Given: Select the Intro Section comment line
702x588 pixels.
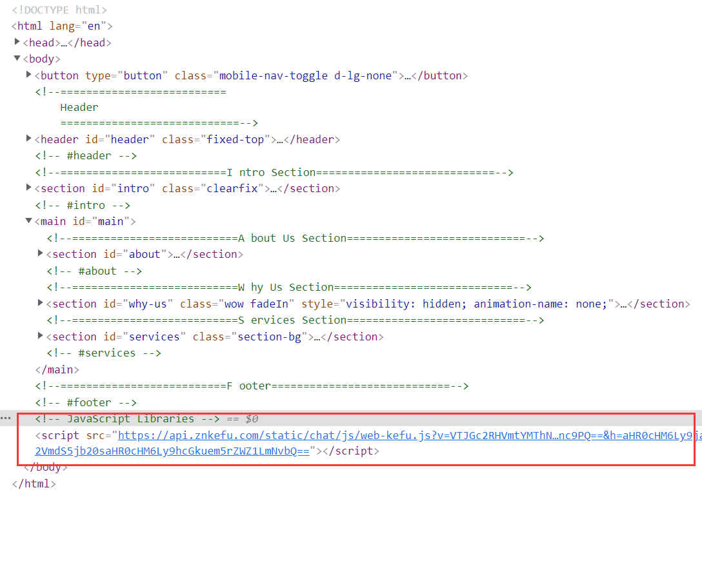Looking at the screenshot, I should click(x=274, y=172).
